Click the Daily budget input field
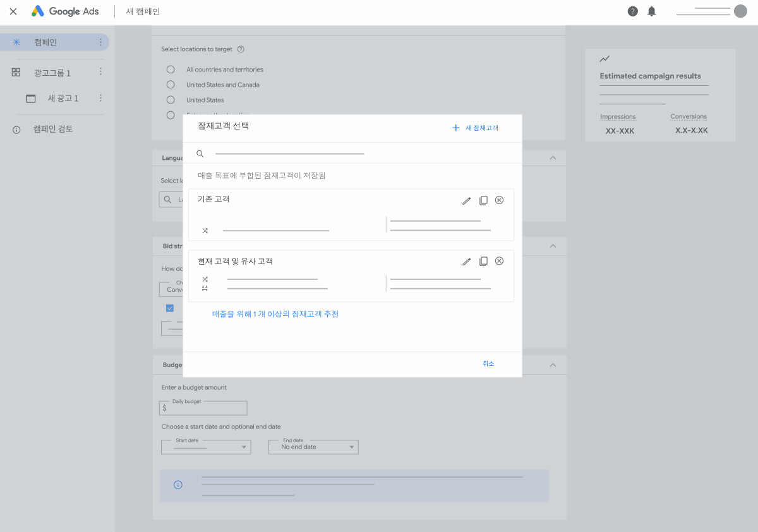Viewport: 758px width, 532px height. (x=203, y=408)
